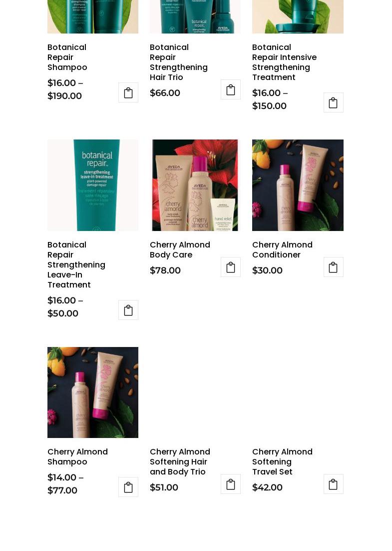Open Botanical Repair Shampoo product title

pyautogui.click(x=67, y=57)
